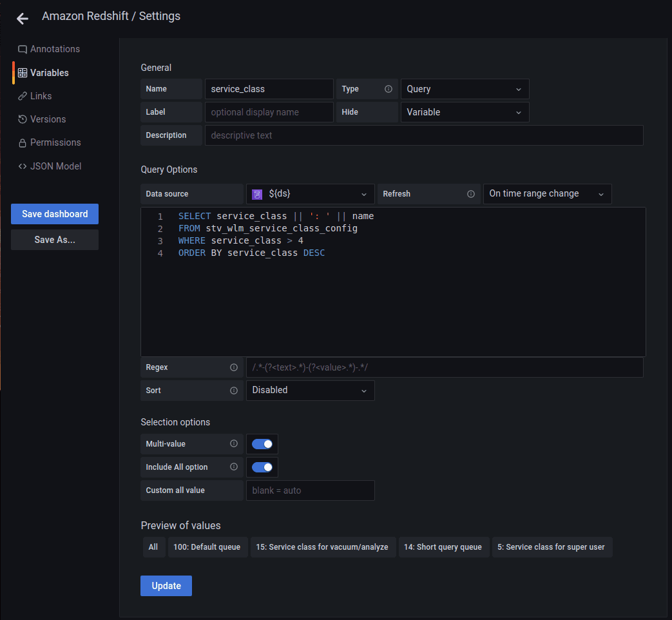Image resolution: width=672 pixels, height=620 pixels.
Task: Click into the Regex input field
Action: coord(445,367)
